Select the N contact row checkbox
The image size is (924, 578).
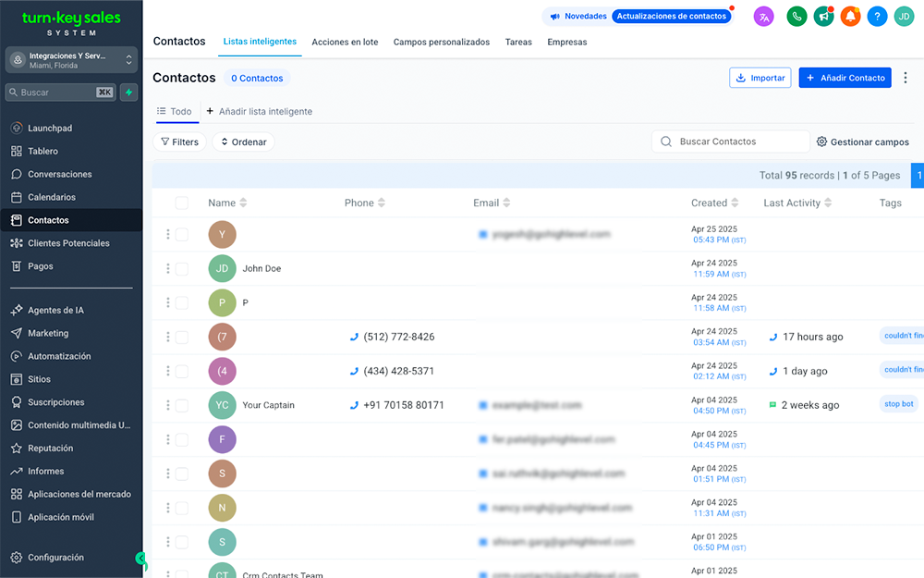click(x=181, y=508)
